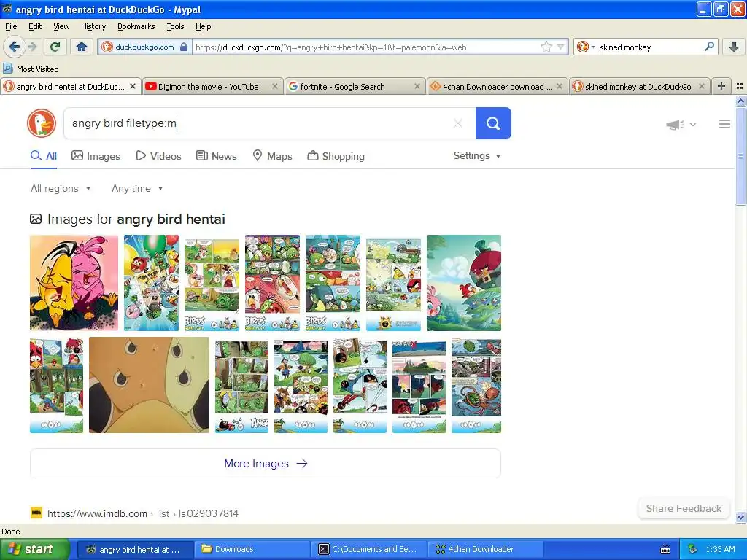Click the search bar magnifier icon
The width and height of the screenshot is (747, 560).
pyautogui.click(x=709, y=47)
